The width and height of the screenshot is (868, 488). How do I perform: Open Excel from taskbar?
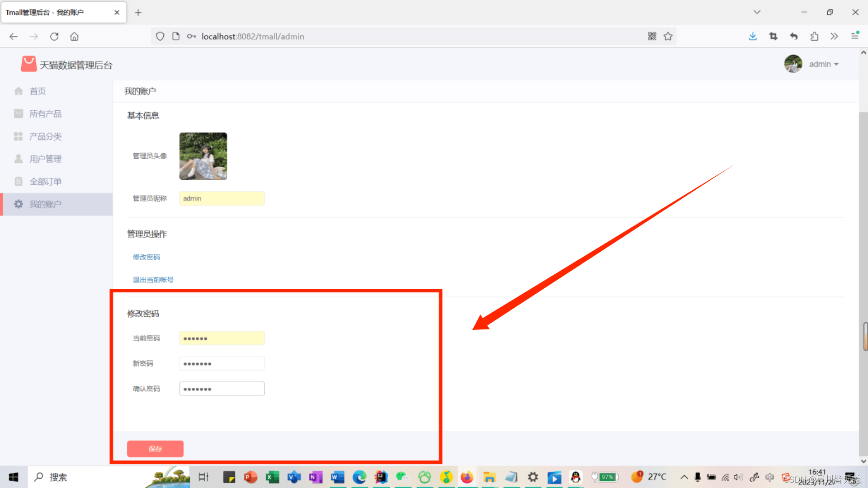point(272,477)
